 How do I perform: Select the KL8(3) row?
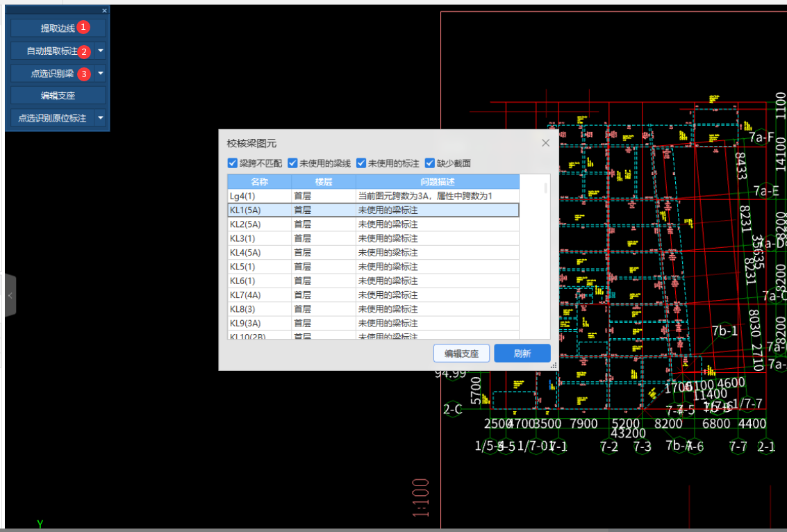pyautogui.click(x=374, y=308)
